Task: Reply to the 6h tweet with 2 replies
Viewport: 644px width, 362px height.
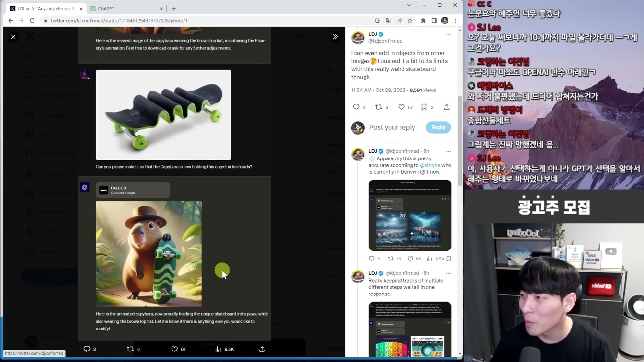Action: click(x=371, y=259)
